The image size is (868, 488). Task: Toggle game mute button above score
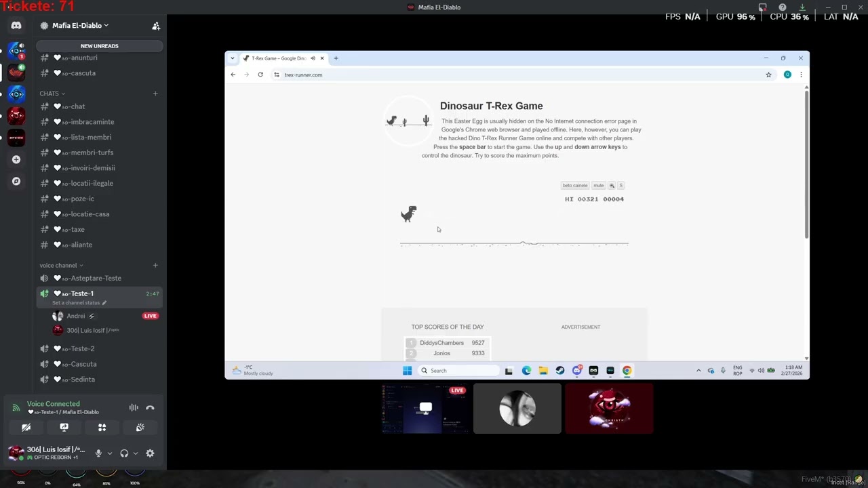[598, 186]
